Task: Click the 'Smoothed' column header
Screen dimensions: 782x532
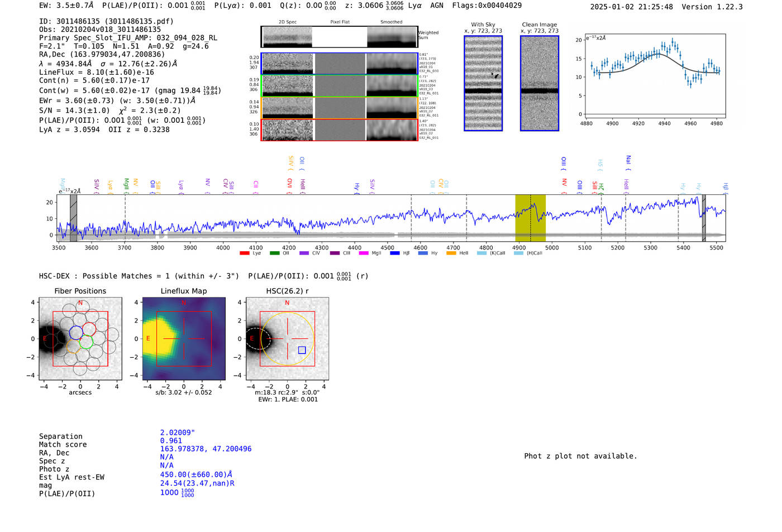Action: pos(391,22)
